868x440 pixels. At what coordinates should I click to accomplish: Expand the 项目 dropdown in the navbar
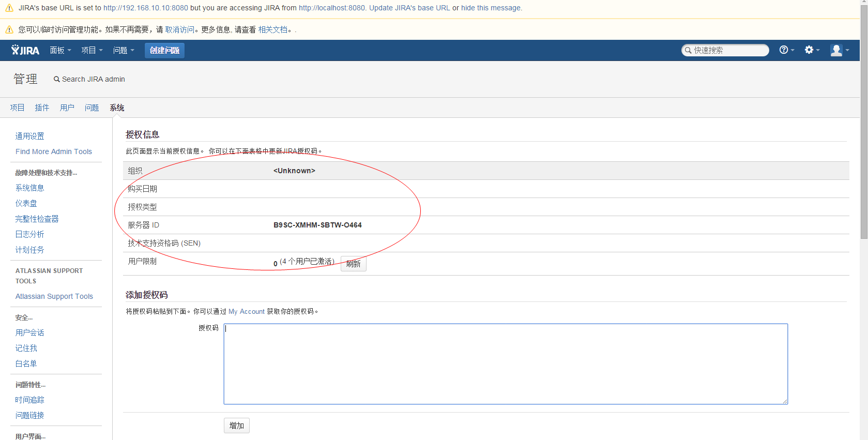92,50
